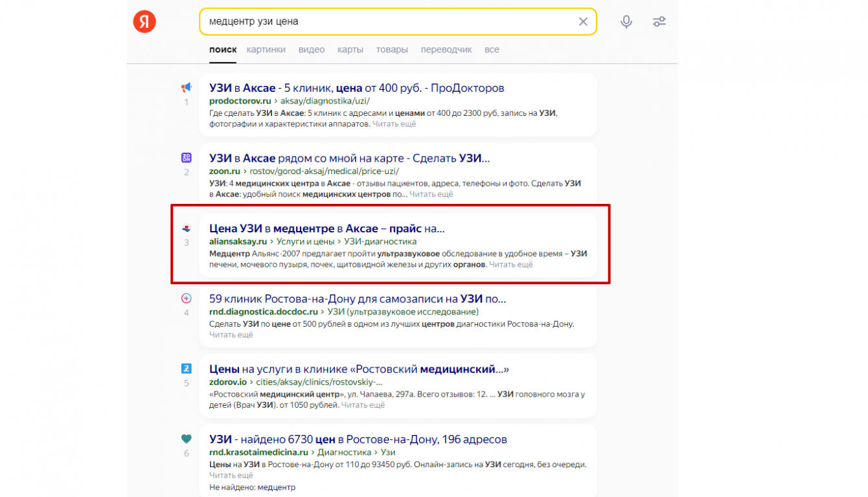
Task: Expand 'Читать ещё' in the zoon.ru snippet
Action: (431, 194)
